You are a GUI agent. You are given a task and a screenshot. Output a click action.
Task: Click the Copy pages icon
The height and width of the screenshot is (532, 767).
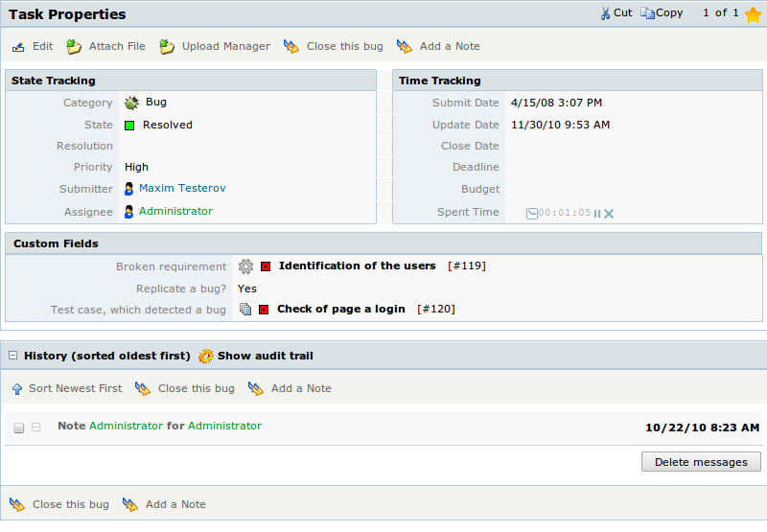tap(647, 13)
